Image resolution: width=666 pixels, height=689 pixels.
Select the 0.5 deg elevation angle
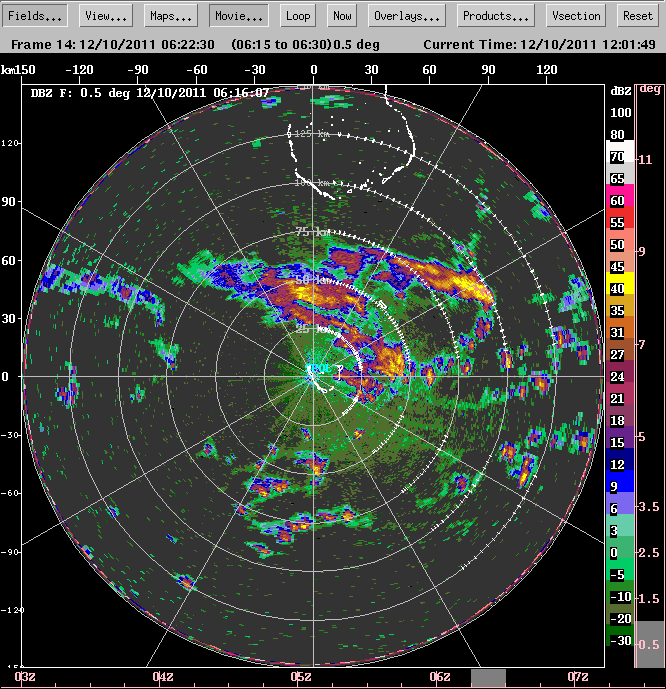(649, 644)
